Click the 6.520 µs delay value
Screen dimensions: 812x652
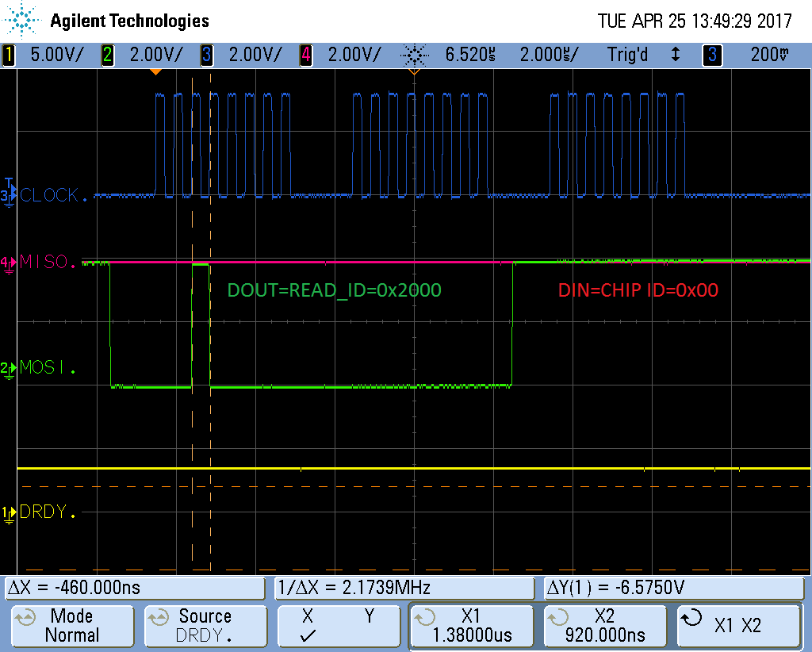470,55
